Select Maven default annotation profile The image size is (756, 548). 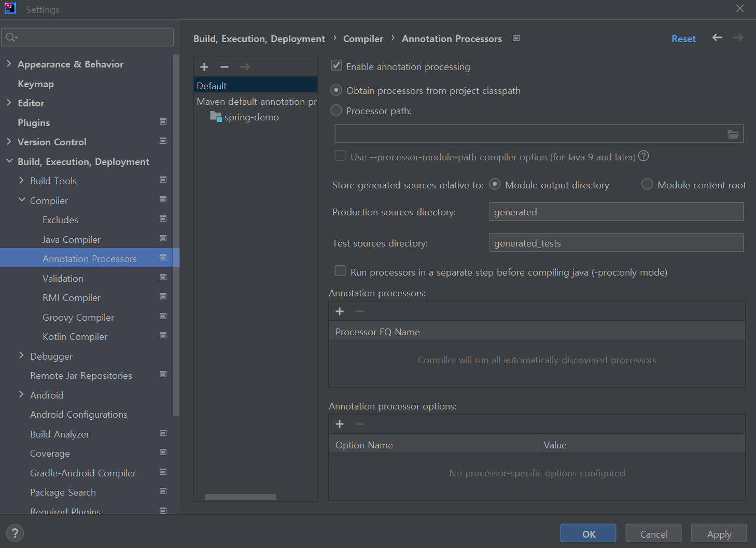point(256,102)
